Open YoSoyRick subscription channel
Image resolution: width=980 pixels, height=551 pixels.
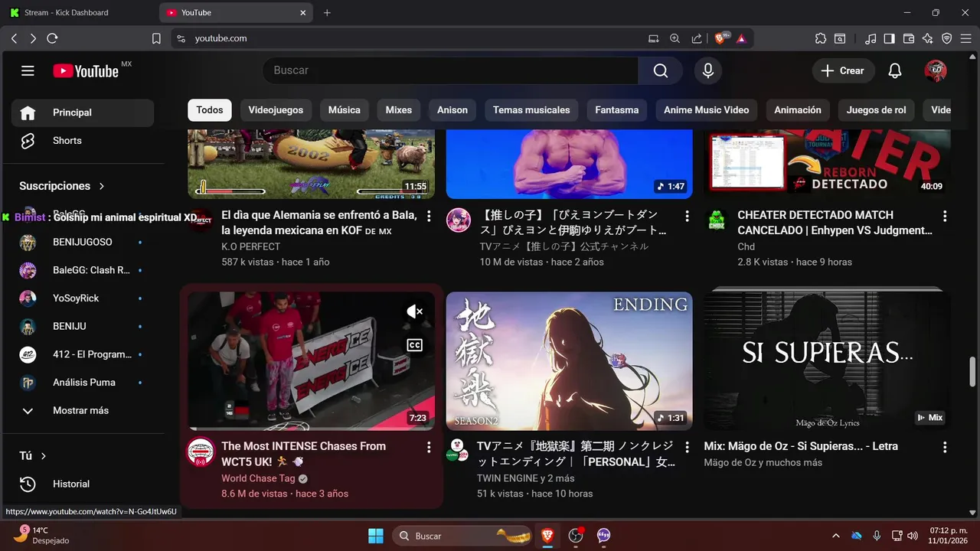[x=83, y=298]
